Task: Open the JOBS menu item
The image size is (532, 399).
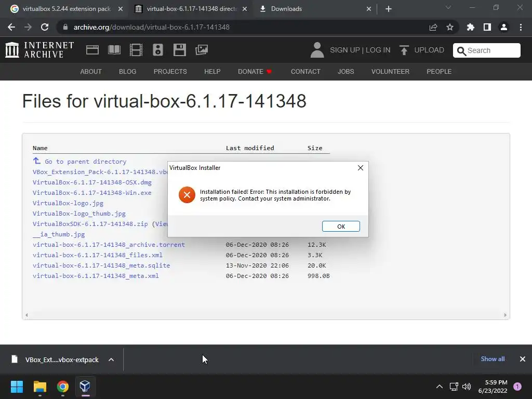Action: (x=345, y=72)
